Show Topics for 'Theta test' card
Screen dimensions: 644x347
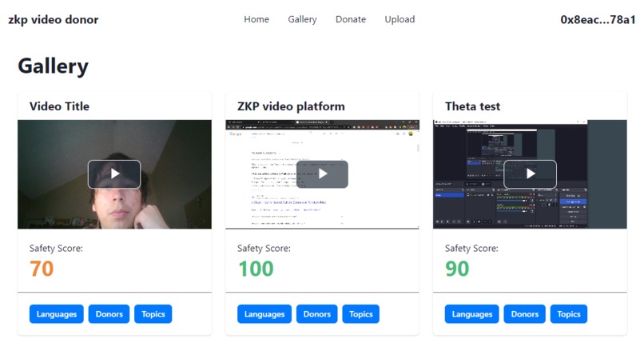coord(569,314)
